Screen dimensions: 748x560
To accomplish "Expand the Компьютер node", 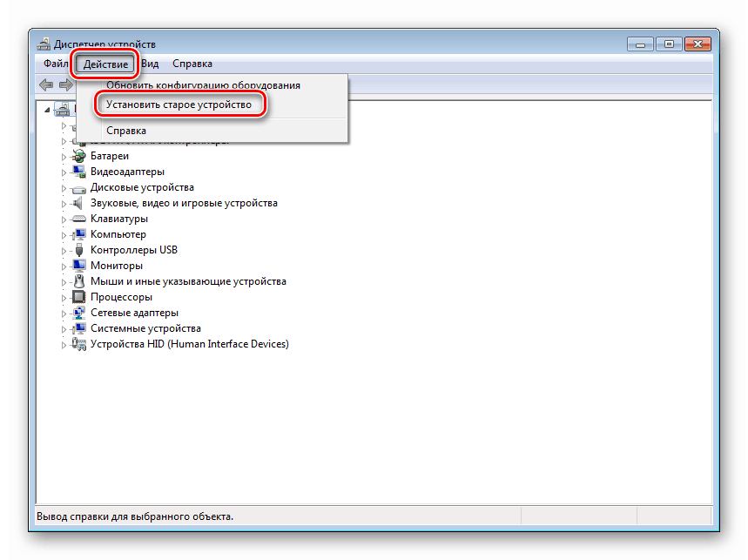I will (x=64, y=234).
